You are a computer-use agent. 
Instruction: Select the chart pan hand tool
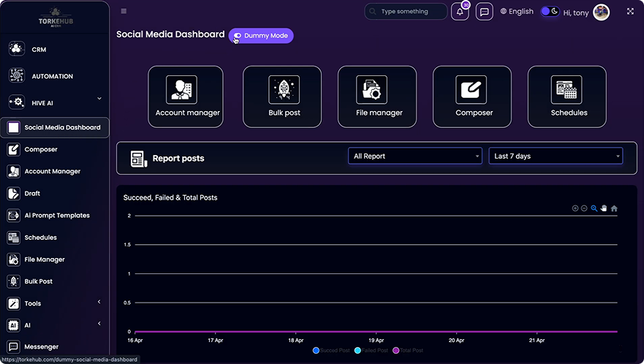coord(604,208)
